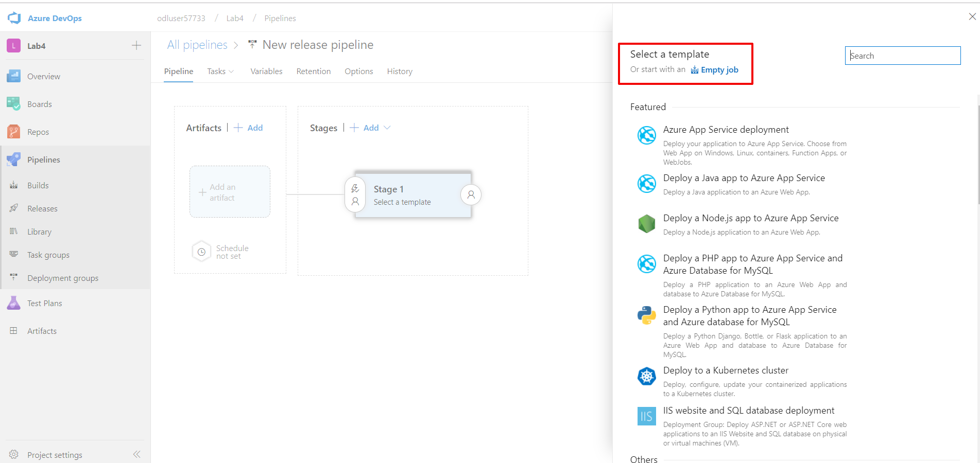Screen dimensions: 980x463
Task: Click Pipelines in the top breadcrumb
Action: click(280, 18)
